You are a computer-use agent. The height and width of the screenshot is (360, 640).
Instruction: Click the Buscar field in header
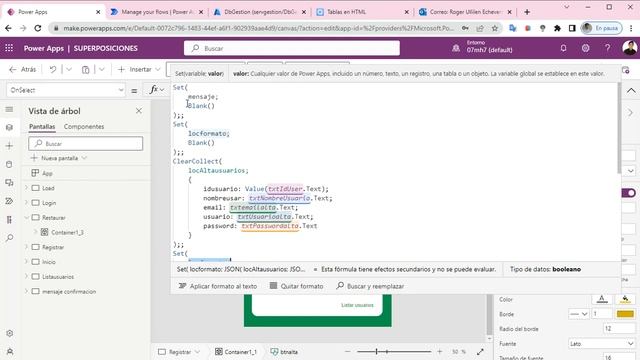[292, 48]
